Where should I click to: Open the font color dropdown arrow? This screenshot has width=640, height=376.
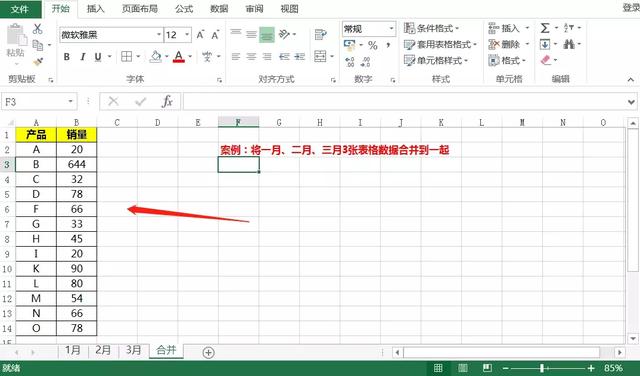[190, 56]
